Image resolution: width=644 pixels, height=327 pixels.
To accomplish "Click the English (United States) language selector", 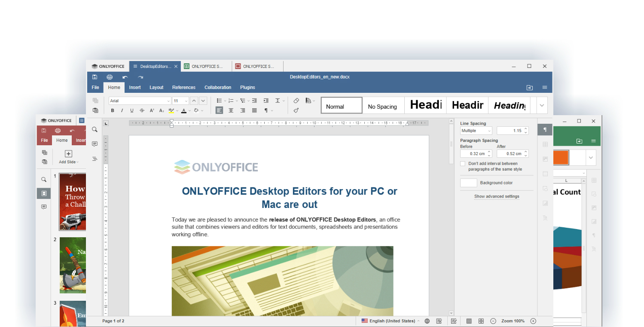I will (391, 321).
